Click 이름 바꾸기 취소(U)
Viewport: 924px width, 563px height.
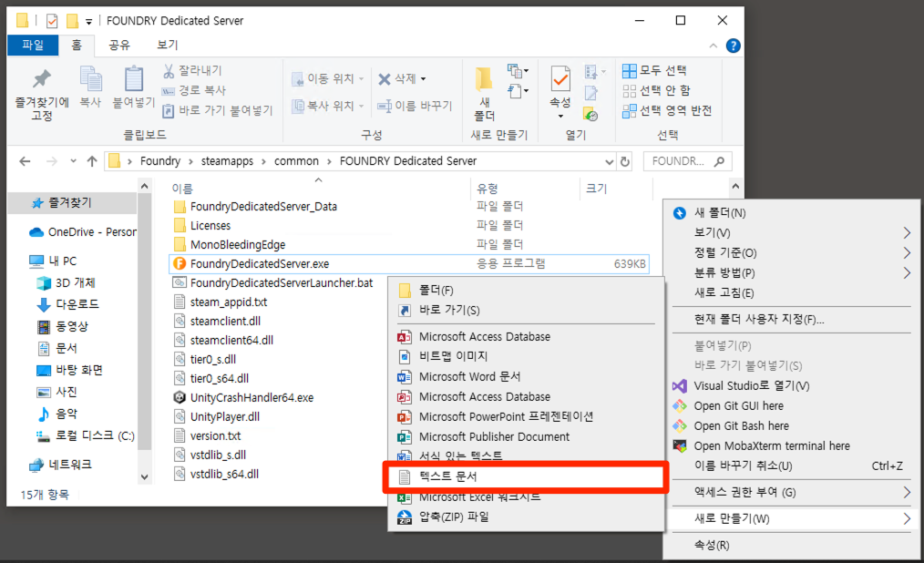coord(743,466)
